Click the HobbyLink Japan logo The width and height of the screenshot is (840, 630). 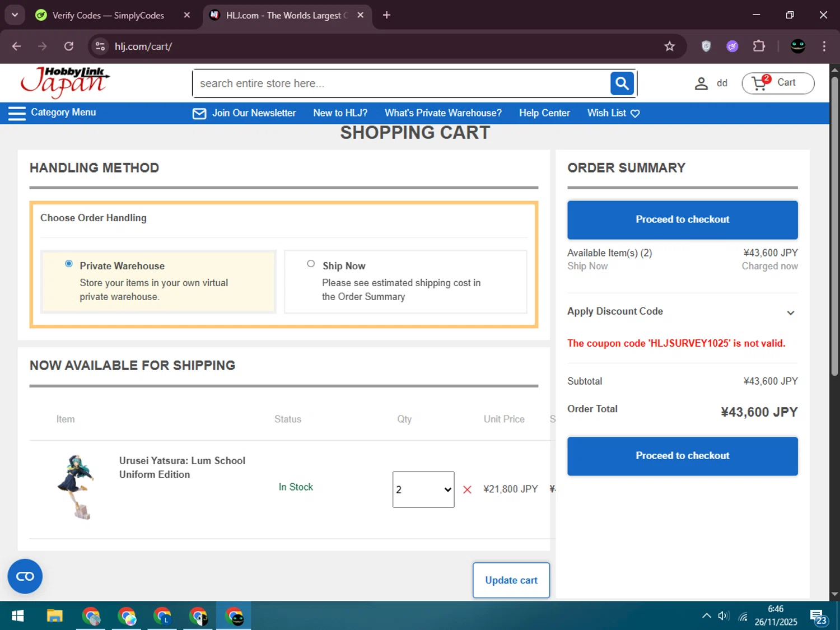pyautogui.click(x=65, y=83)
